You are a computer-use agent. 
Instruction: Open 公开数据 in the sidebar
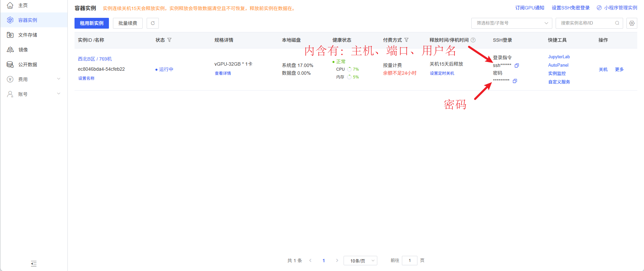[34, 65]
